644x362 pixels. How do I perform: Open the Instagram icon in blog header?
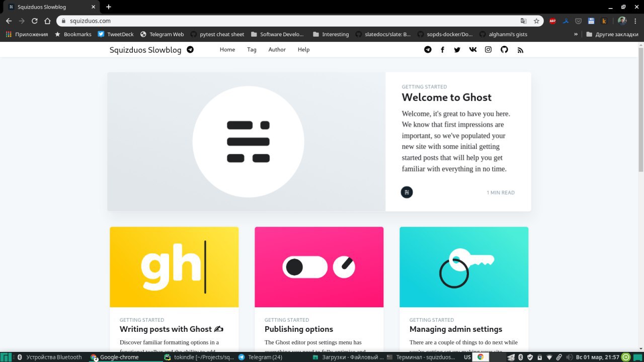tap(488, 50)
